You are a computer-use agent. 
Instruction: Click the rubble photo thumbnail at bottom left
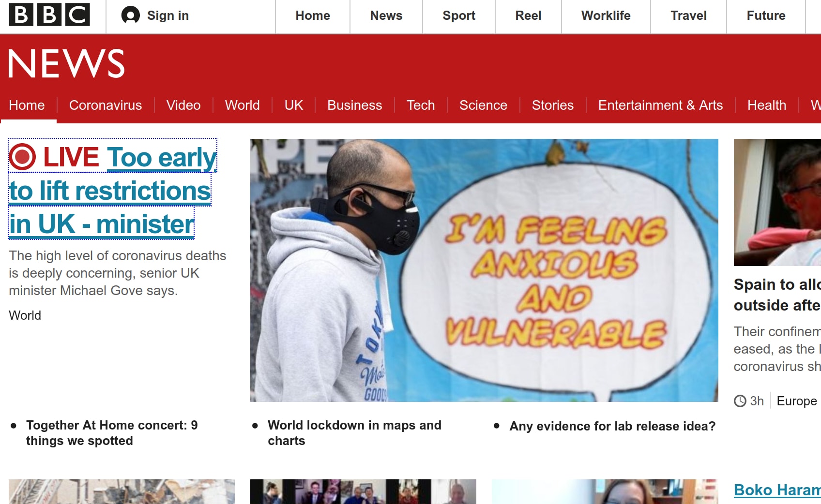[122, 491]
